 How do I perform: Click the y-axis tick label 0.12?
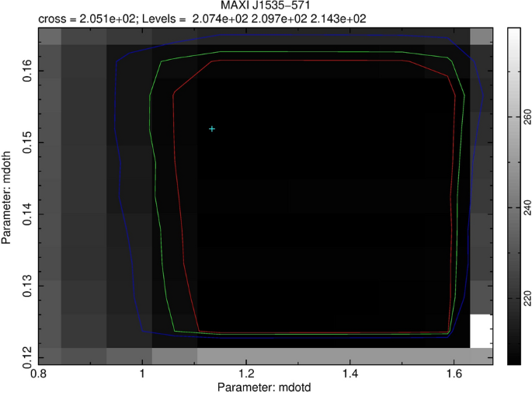(27, 357)
